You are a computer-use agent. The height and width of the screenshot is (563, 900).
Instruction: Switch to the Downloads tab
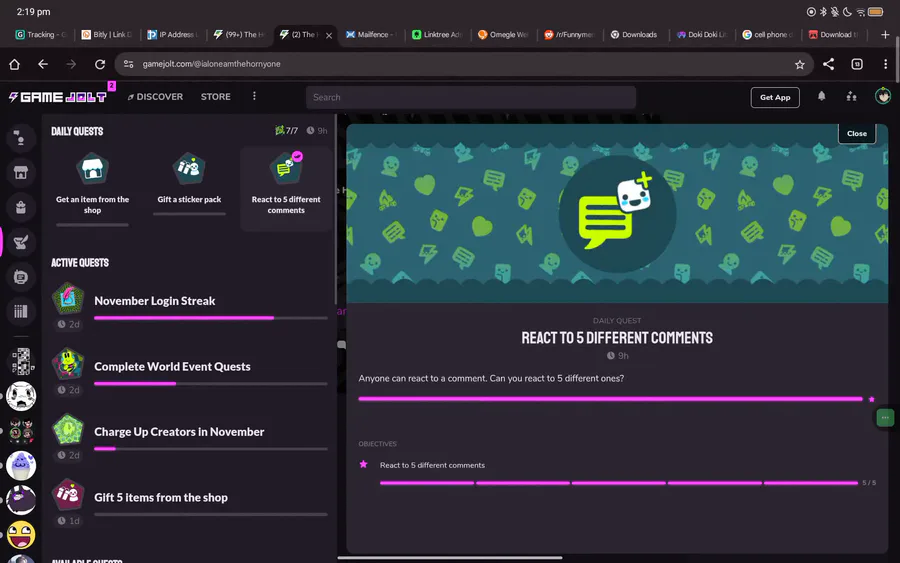click(635, 35)
